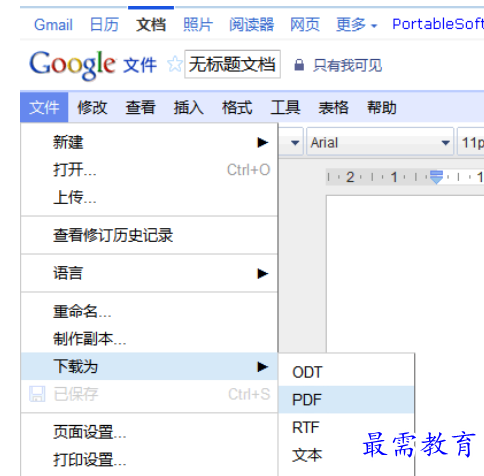The height and width of the screenshot is (476, 484).
Task: Open the 工具 menu
Action: 285,107
